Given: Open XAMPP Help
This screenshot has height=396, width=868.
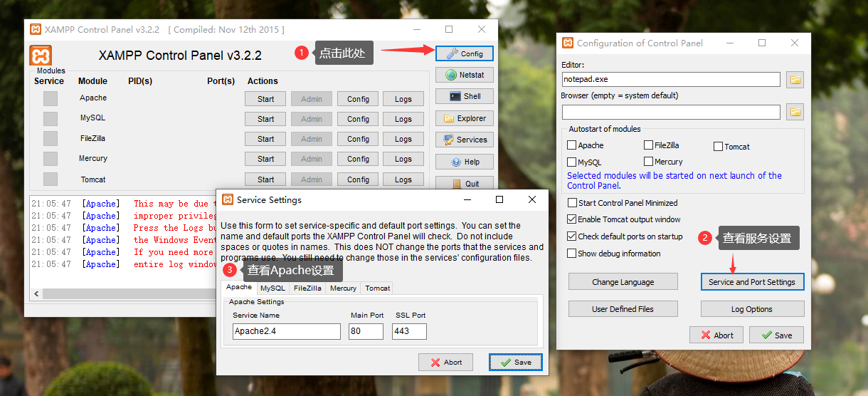Looking at the screenshot, I should (465, 162).
